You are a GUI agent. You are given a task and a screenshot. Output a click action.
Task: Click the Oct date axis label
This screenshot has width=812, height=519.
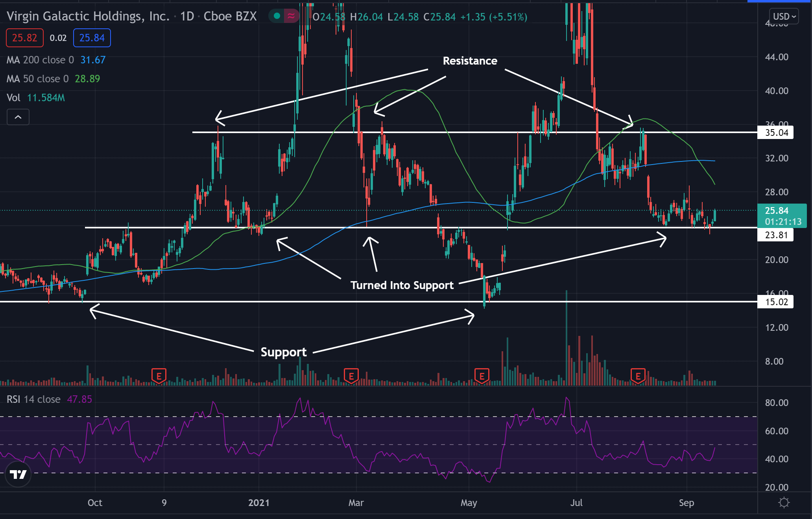point(95,503)
